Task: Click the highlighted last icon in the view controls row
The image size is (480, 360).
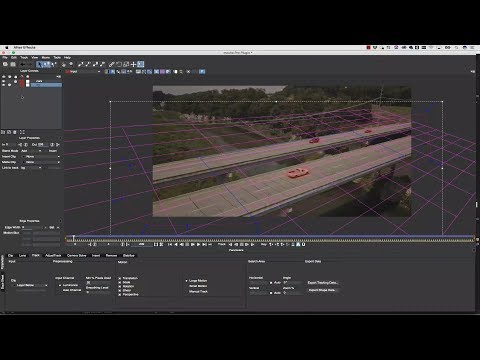Action: click(x=202, y=71)
